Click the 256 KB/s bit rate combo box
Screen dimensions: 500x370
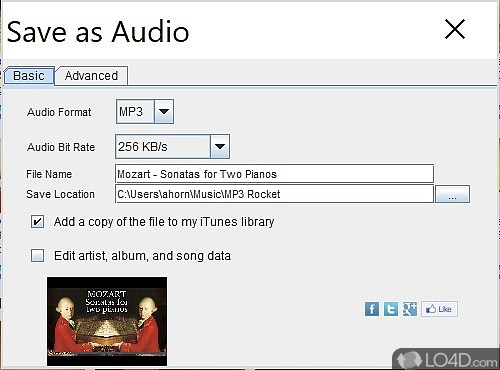tap(172, 146)
